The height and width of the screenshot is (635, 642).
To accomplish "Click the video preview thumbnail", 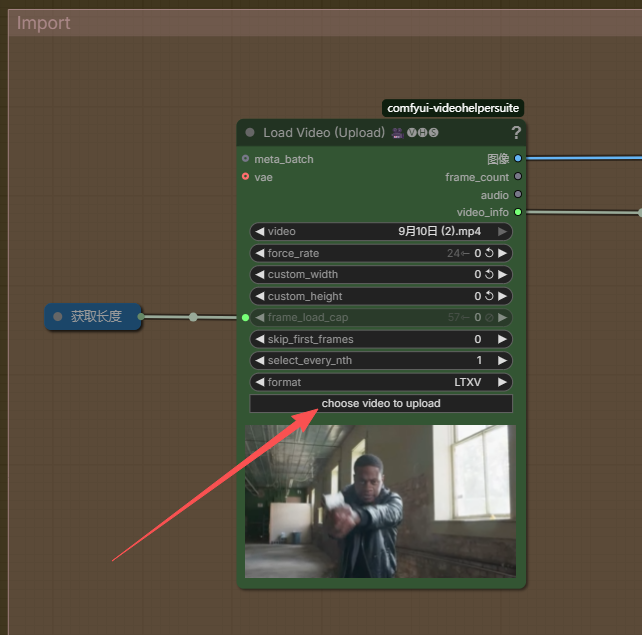I will [380, 501].
